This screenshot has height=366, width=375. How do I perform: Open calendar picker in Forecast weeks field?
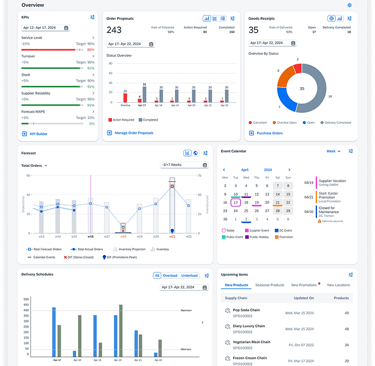205,165
